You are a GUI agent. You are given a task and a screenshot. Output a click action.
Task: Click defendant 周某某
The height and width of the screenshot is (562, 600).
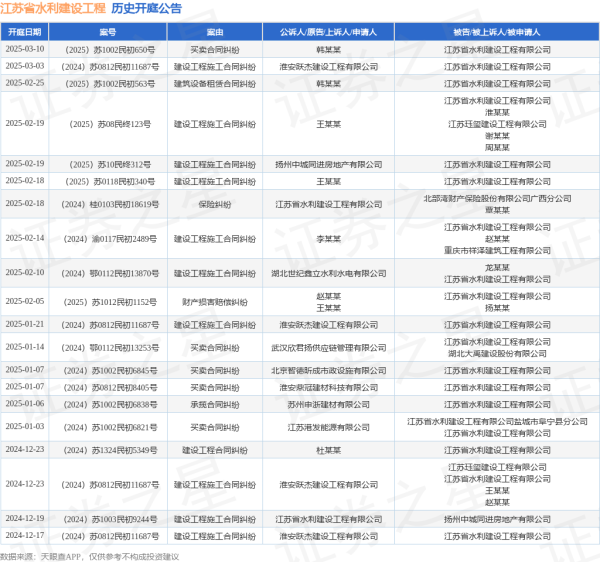[x=497, y=147]
